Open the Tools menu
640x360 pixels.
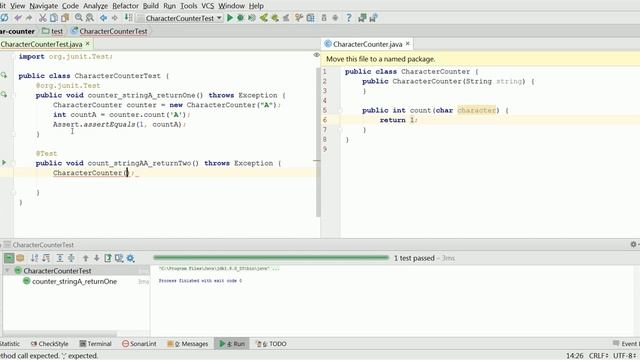[189, 6]
